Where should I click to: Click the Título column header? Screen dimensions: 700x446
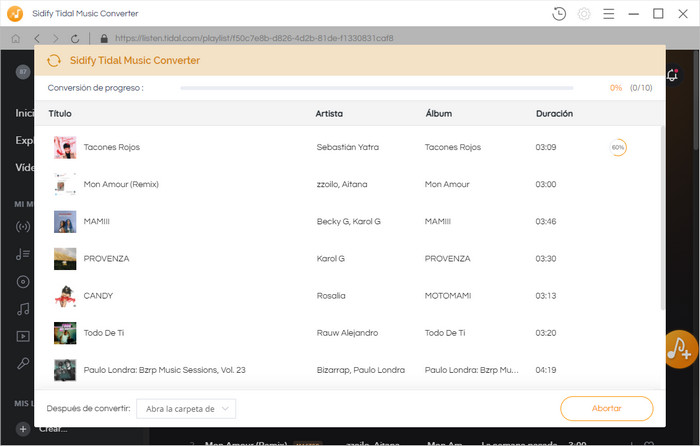coord(60,113)
